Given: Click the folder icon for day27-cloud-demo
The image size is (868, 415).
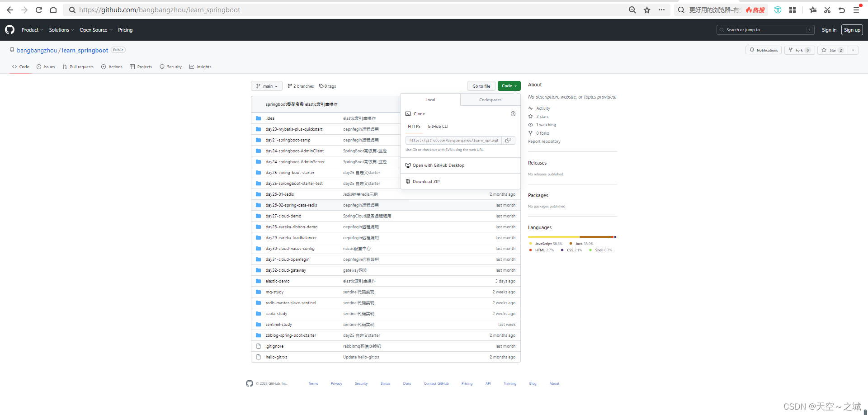Looking at the screenshot, I should (x=259, y=216).
